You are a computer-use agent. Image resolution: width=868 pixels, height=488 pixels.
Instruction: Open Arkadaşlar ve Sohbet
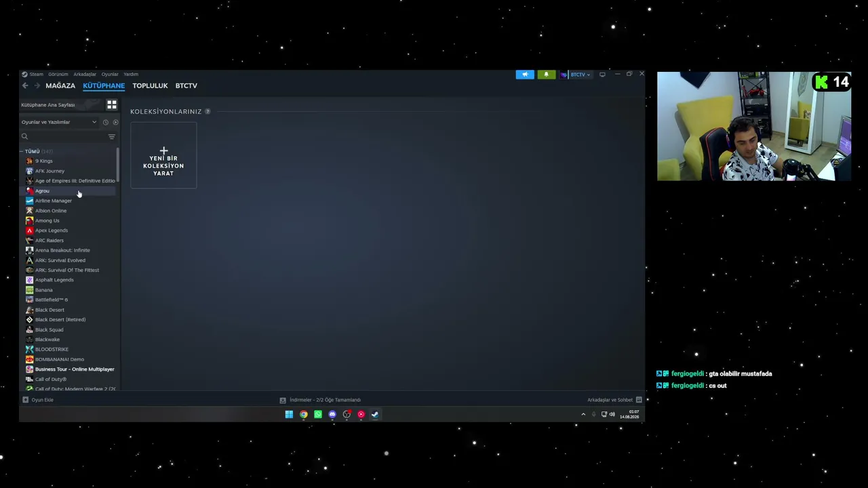click(610, 400)
